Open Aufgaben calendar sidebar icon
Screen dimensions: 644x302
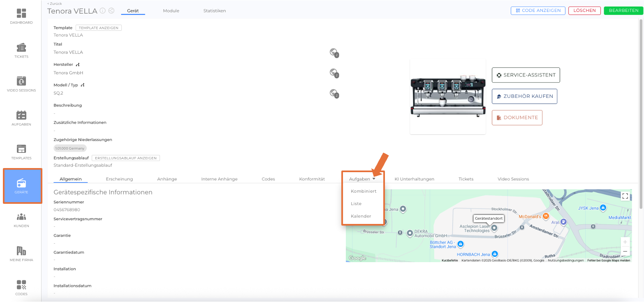(21, 118)
